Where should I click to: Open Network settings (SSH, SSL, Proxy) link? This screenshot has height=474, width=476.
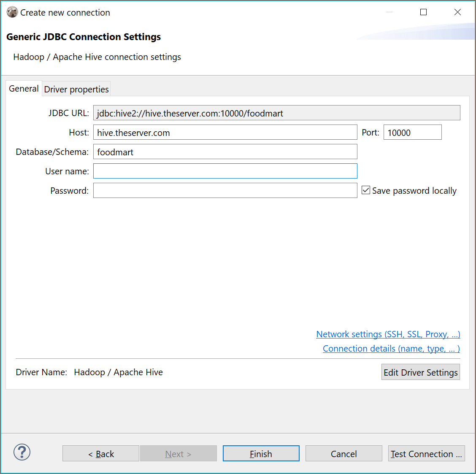pos(388,334)
